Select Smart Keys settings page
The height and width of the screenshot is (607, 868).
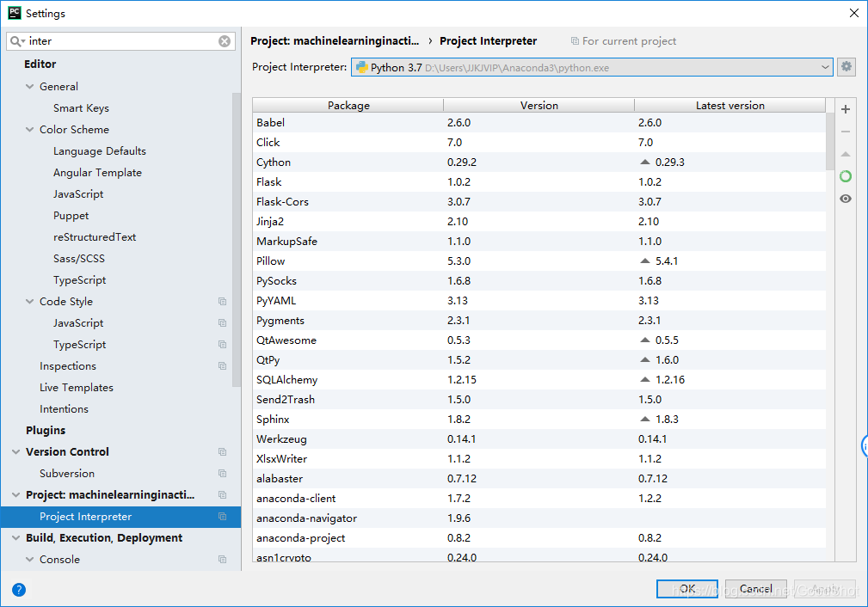(x=81, y=107)
